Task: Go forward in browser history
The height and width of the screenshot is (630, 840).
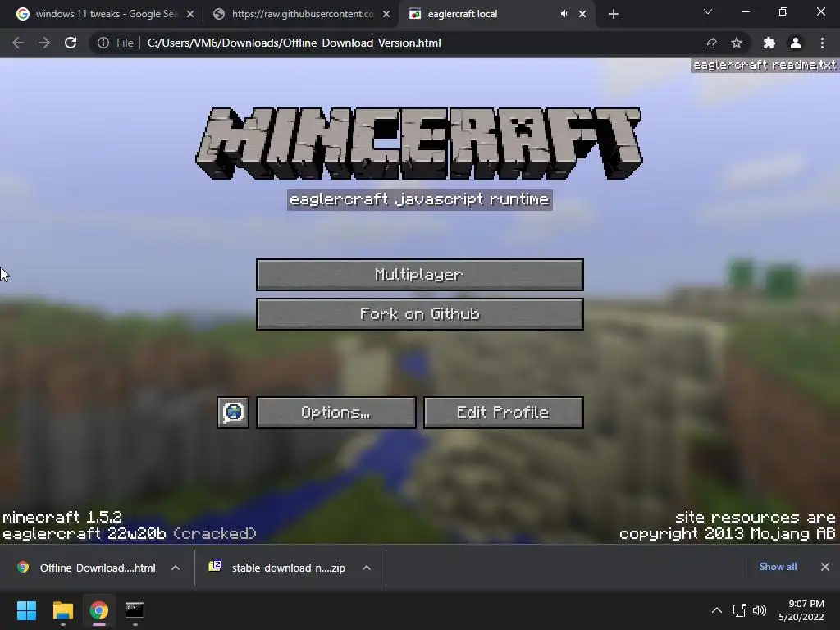Action: pos(44,43)
